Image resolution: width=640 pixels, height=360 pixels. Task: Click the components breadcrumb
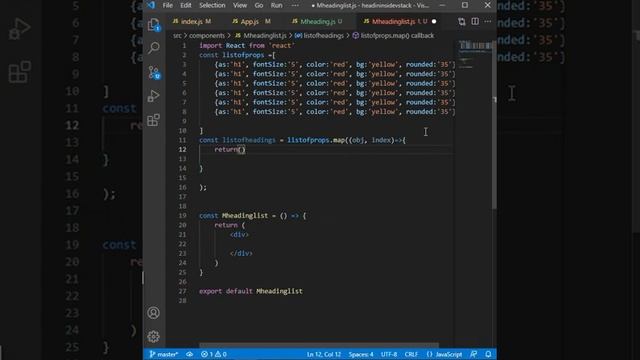pyautogui.click(x=207, y=36)
